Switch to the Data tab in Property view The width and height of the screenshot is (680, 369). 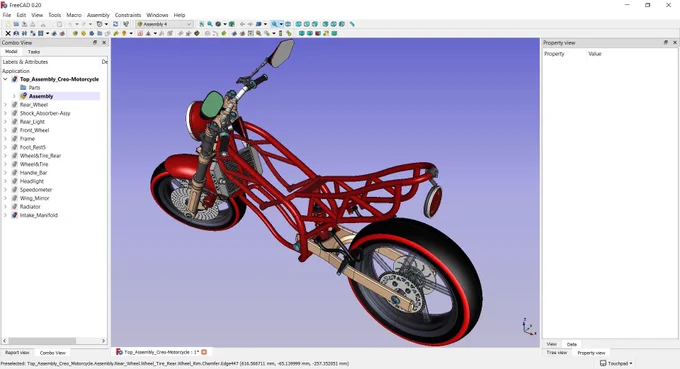[572, 344]
